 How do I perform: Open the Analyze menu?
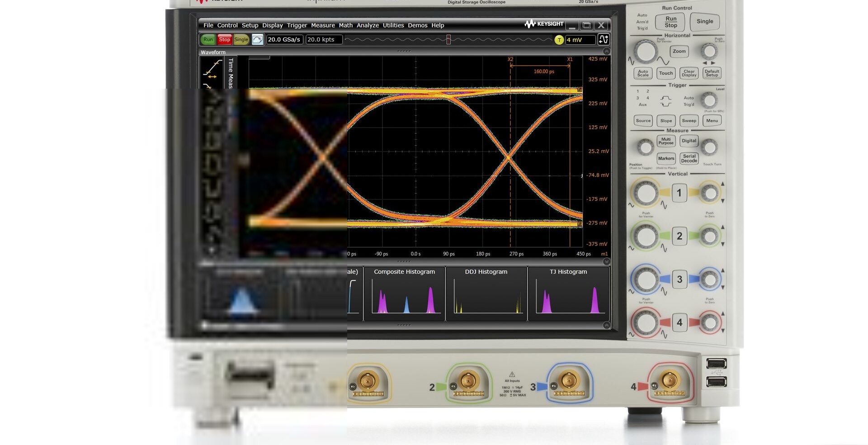click(x=368, y=25)
